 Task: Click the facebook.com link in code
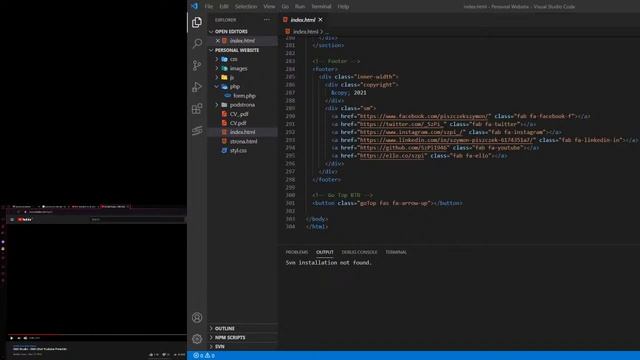[x=423, y=116]
